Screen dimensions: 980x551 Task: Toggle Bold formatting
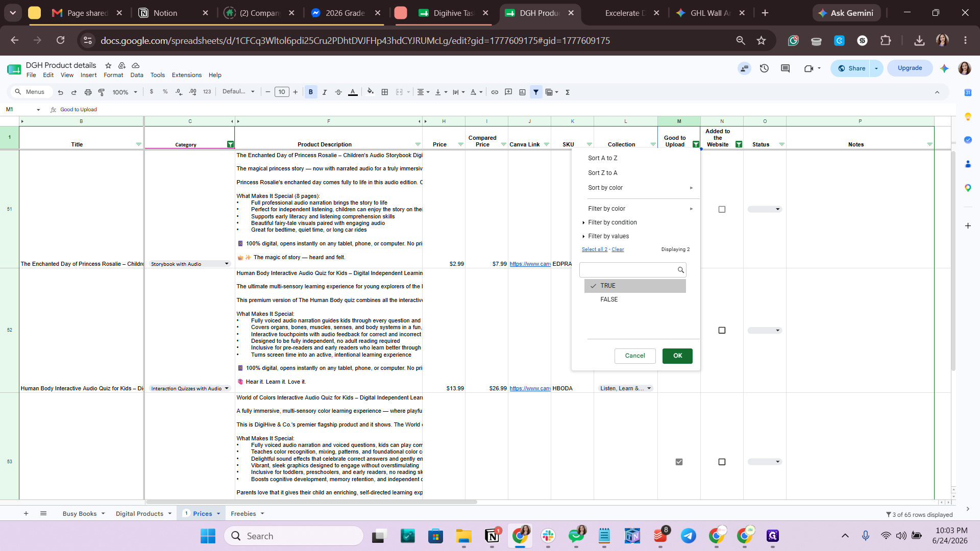310,92
